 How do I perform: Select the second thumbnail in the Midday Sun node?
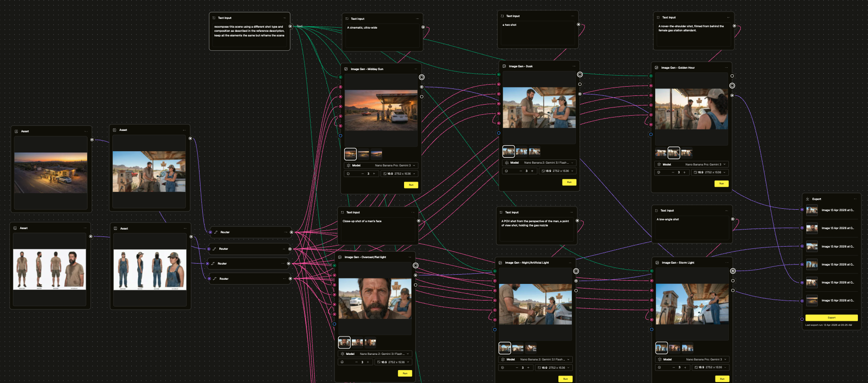click(x=364, y=154)
